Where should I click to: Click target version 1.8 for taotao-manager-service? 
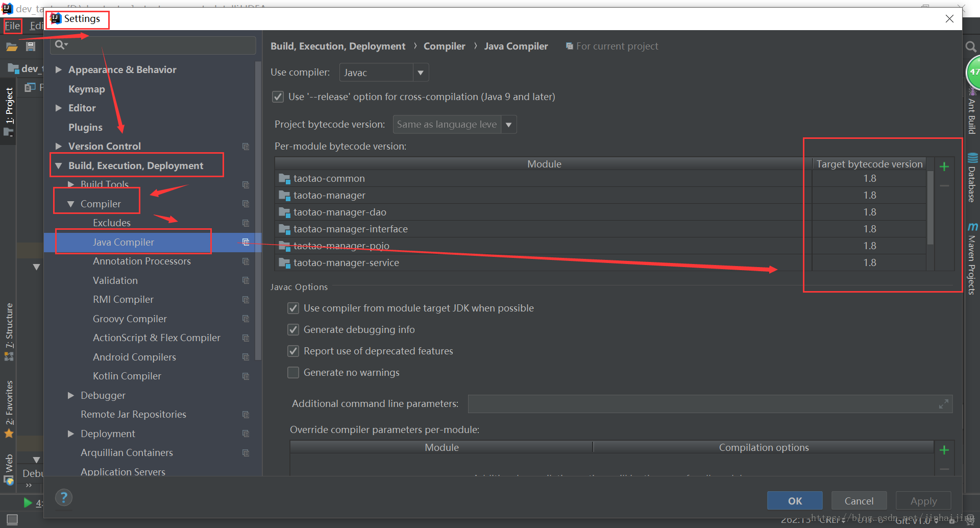coord(870,263)
